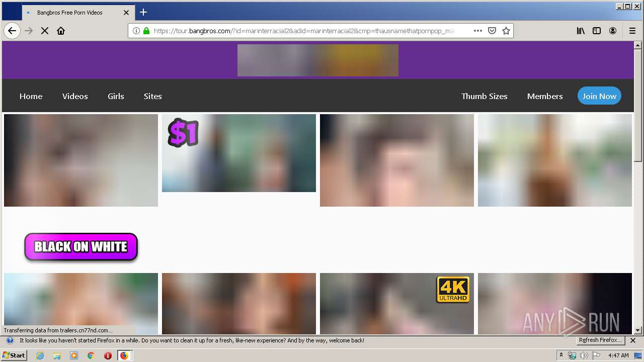Image resolution: width=644 pixels, height=362 pixels.
Task: Go to the Members link
Action: click(x=545, y=96)
